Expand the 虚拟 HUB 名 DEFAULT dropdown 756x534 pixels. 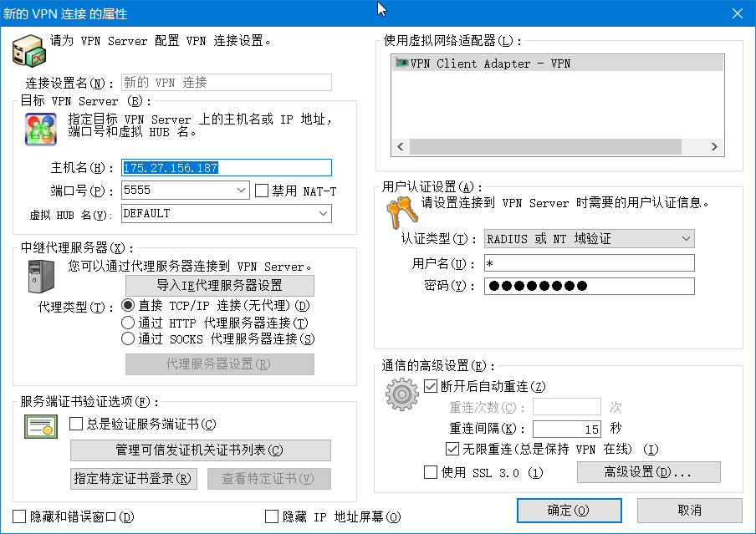coord(323,213)
